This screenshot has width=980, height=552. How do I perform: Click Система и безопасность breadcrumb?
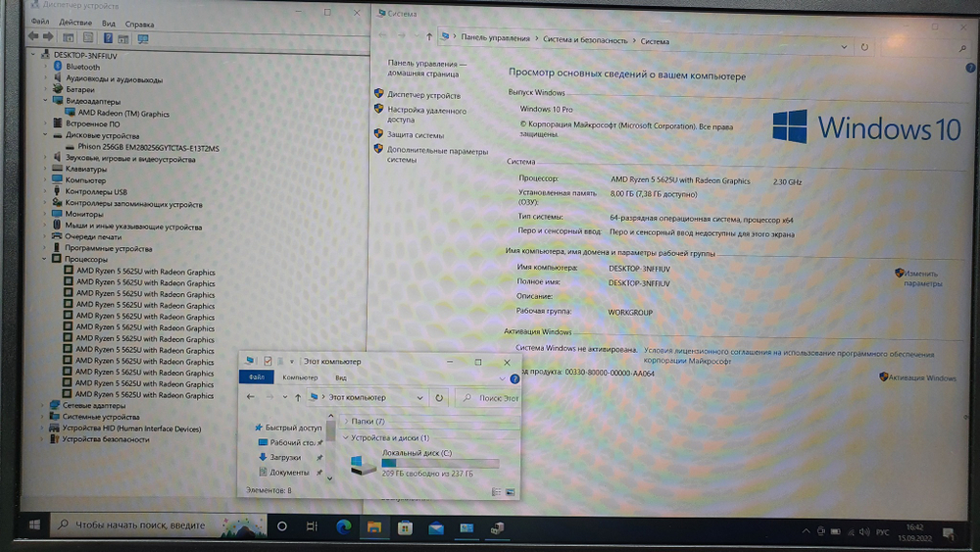click(585, 39)
